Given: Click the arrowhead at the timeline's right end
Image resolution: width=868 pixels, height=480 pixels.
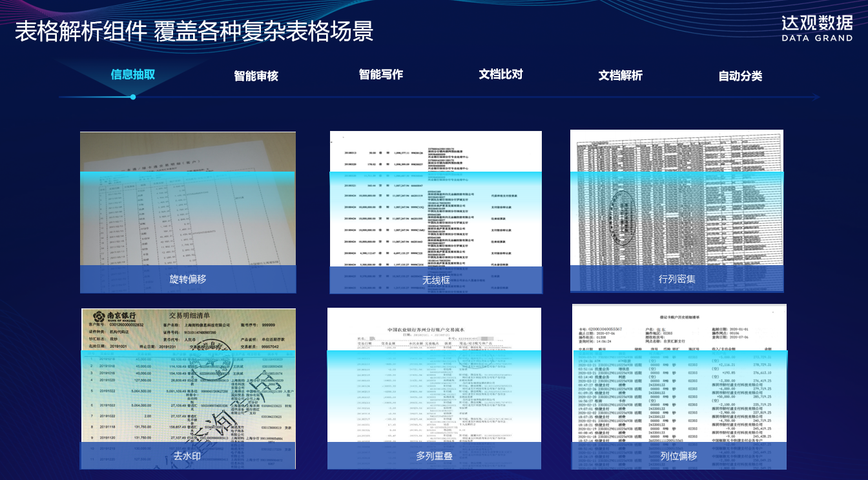Looking at the screenshot, I should click(x=816, y=97).
